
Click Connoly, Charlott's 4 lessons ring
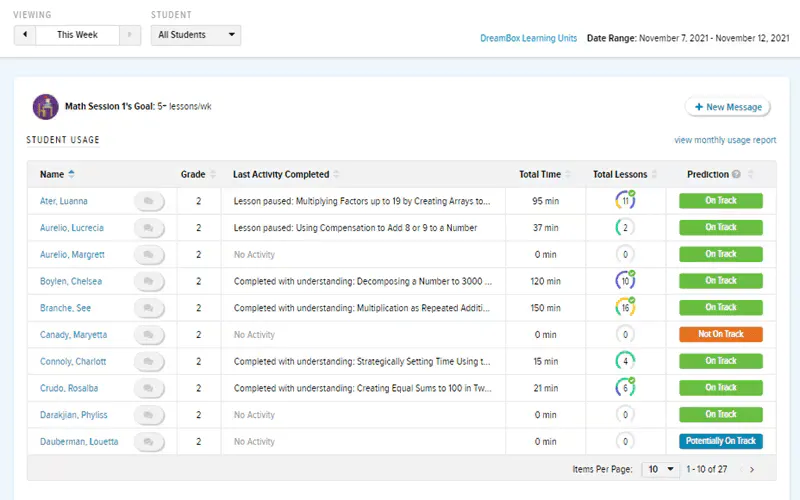coord(626,361)
